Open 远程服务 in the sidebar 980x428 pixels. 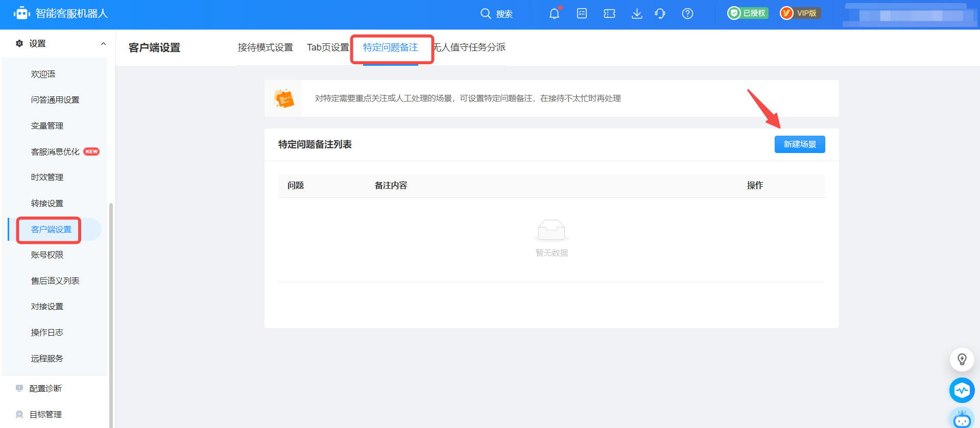[x=47, y=359]
